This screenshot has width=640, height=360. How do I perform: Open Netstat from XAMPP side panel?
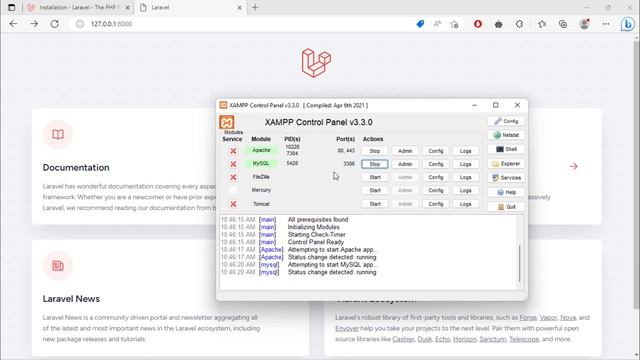[x=506, y=135]
